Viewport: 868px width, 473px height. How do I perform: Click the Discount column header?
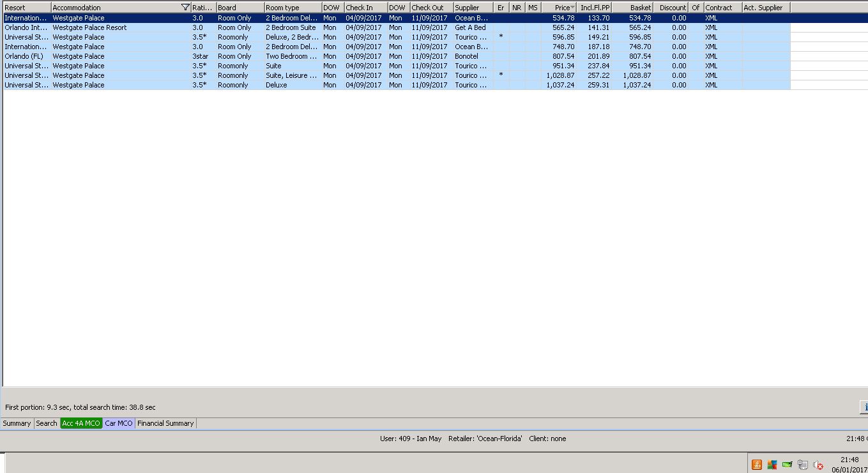[671, 8]
